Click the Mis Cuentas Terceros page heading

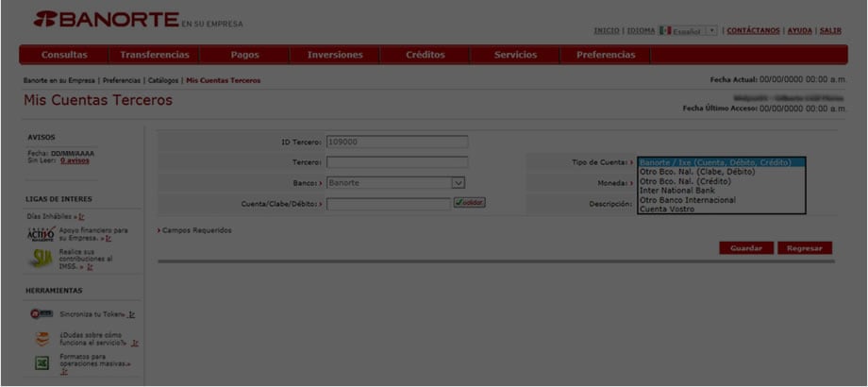click(x=98, y=100)
